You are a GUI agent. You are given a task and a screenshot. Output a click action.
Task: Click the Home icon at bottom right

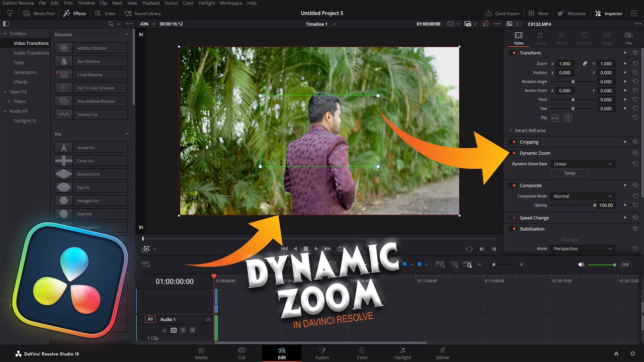pos(616,353)
